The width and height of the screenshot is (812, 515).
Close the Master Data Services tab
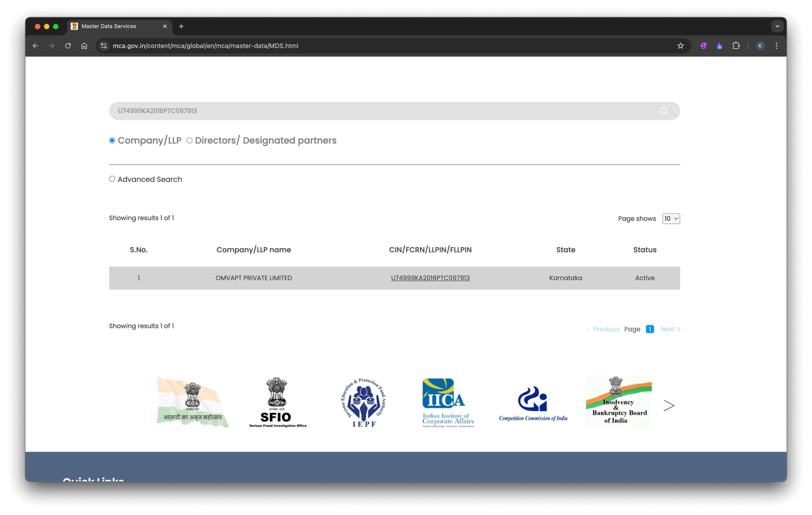pyautogui.click(x=165, y=26)
